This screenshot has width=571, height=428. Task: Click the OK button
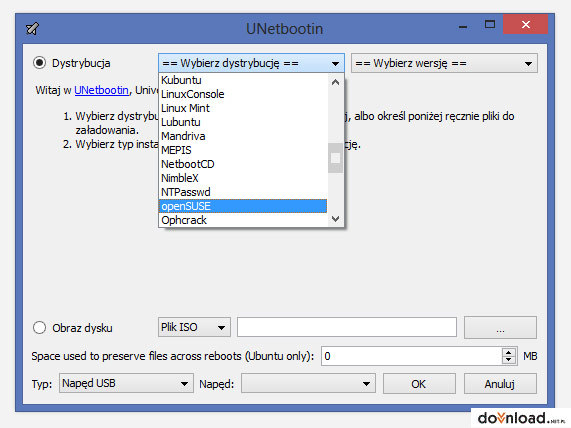point(419,384)
